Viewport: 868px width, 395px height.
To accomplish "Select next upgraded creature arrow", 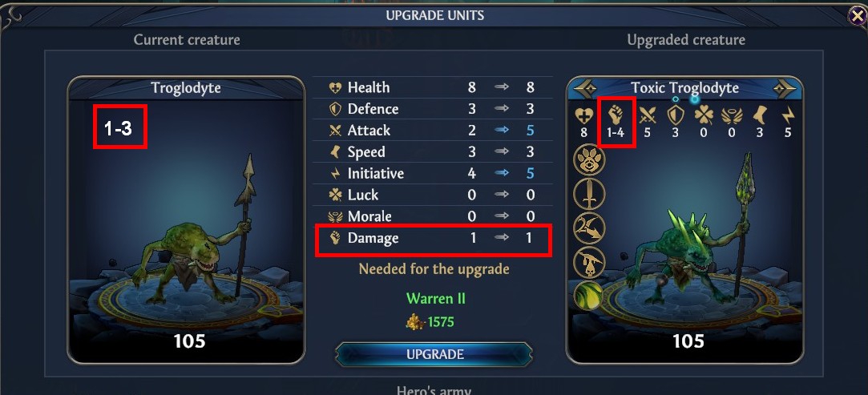I will click(x=784, y=88).
